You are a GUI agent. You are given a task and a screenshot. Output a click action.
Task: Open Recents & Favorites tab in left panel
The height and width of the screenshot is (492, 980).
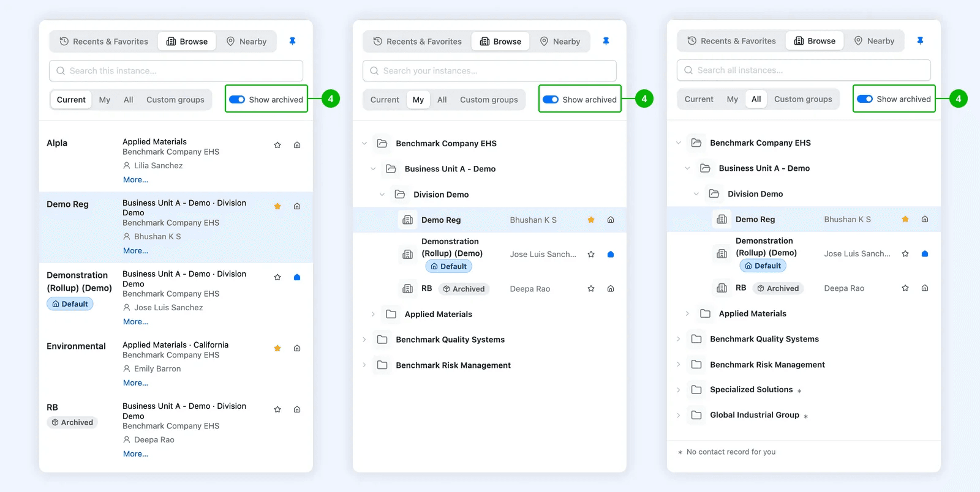104,42
